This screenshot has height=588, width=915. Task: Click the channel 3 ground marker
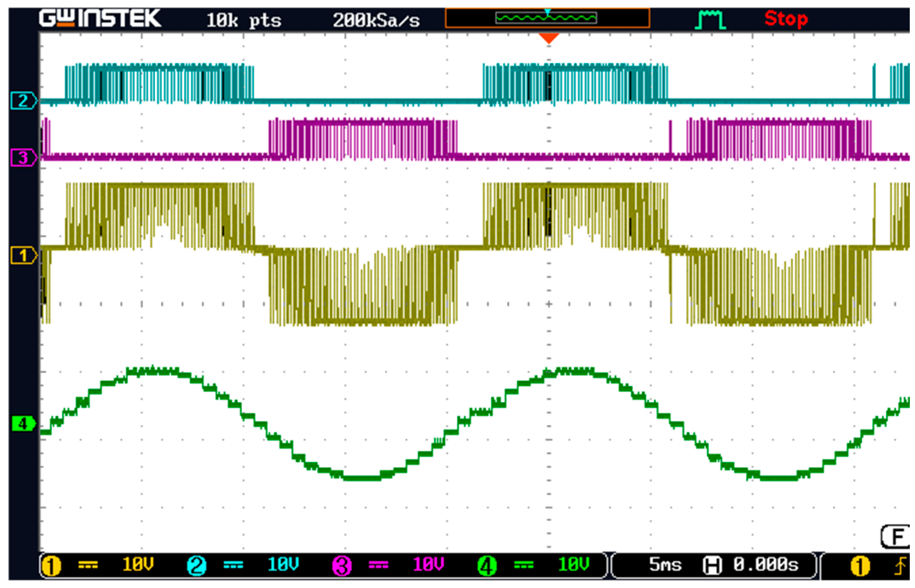pos(23,158)
